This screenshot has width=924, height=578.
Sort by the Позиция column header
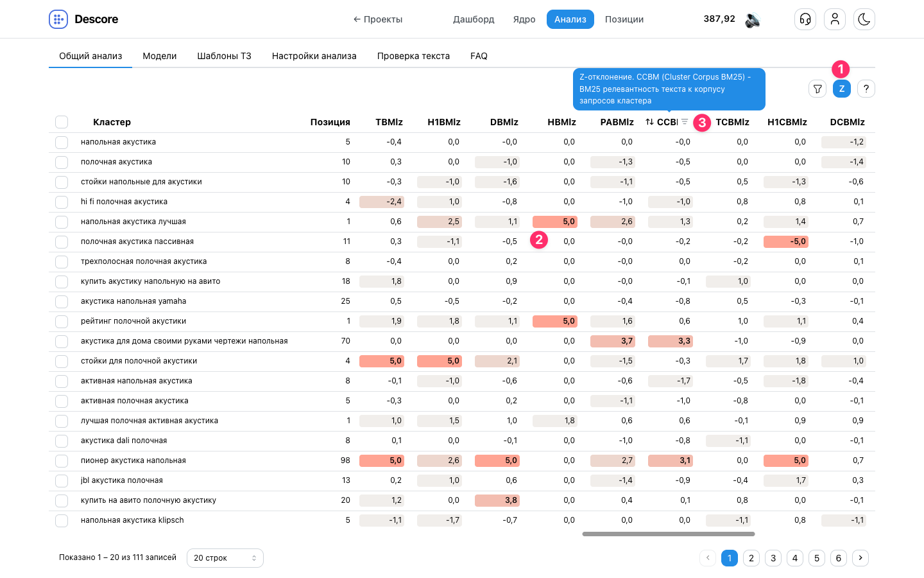pos(330,122)
